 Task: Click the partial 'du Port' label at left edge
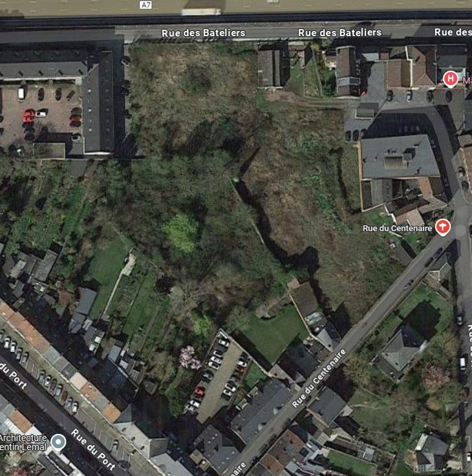[14, 376]
